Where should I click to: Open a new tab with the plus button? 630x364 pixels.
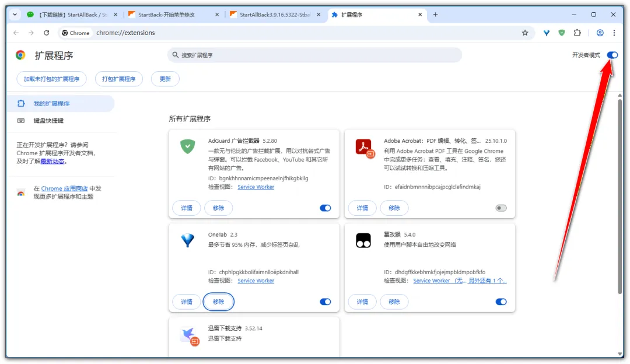click(436, 15)
